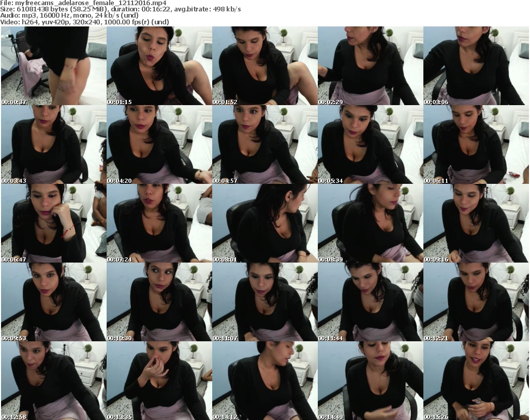
Task: Click the frame labeled 00:14:49
Action: pyautogui.click(x=370, y=381)
